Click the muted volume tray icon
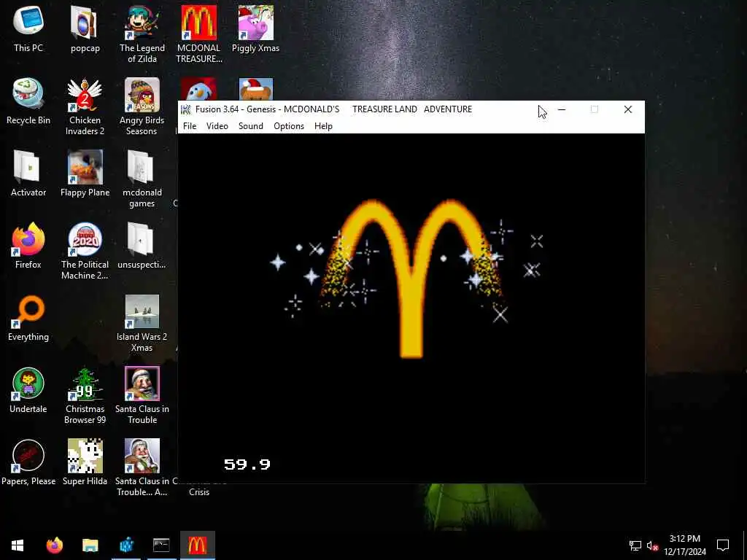The width and height of the screenshot is (747, 560). (x=652, y=545)
